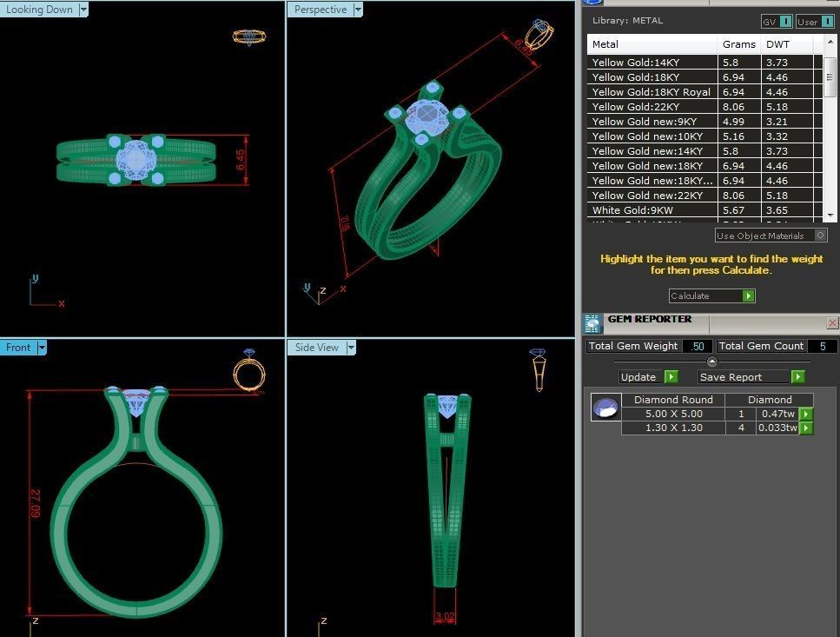This screenshot has width=840, height=637.
Task: Click the 1.30 X 1.30 gem size cell
Action: (x=673, y=428)
